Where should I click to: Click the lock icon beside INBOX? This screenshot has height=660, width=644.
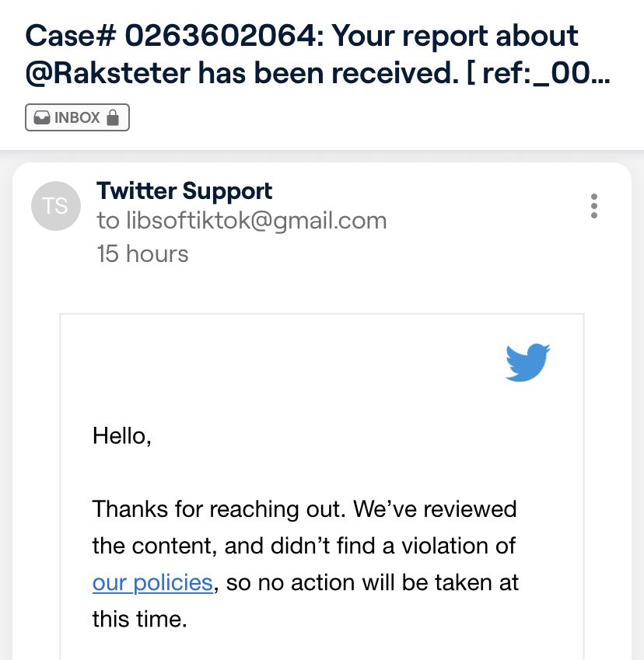pos(113,118)
